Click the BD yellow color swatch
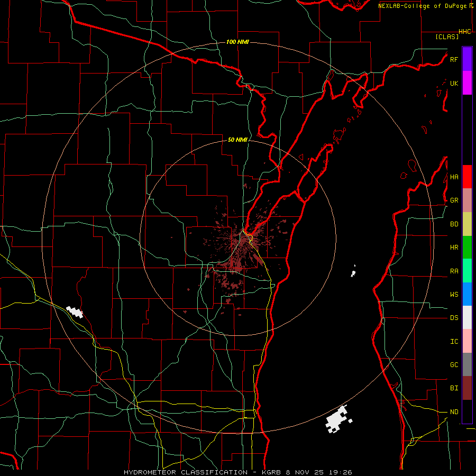 tap(467, 224)
